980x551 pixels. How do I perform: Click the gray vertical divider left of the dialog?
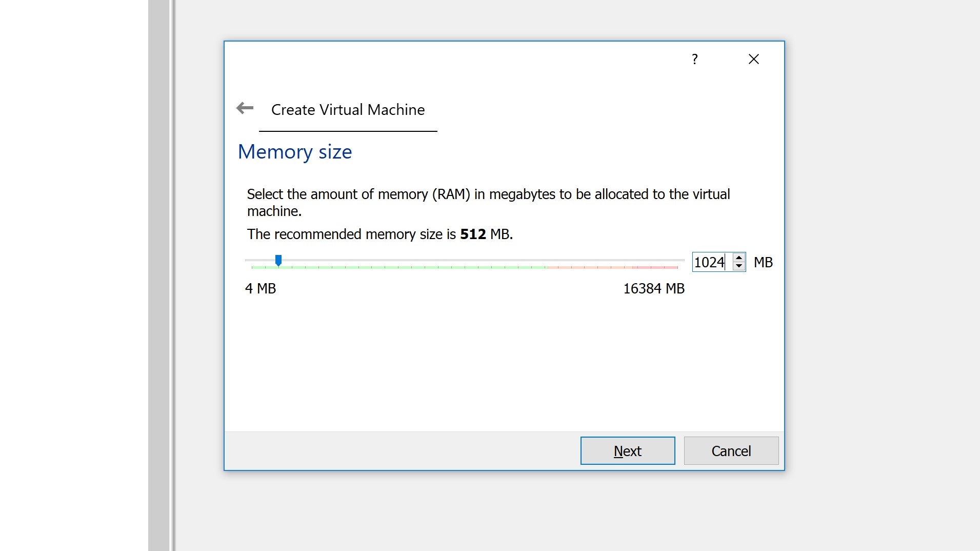tap(159, 275)
